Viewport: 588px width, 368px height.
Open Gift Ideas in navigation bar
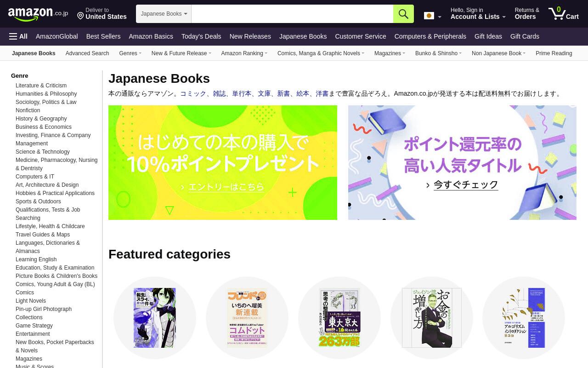tap(488, 36)
